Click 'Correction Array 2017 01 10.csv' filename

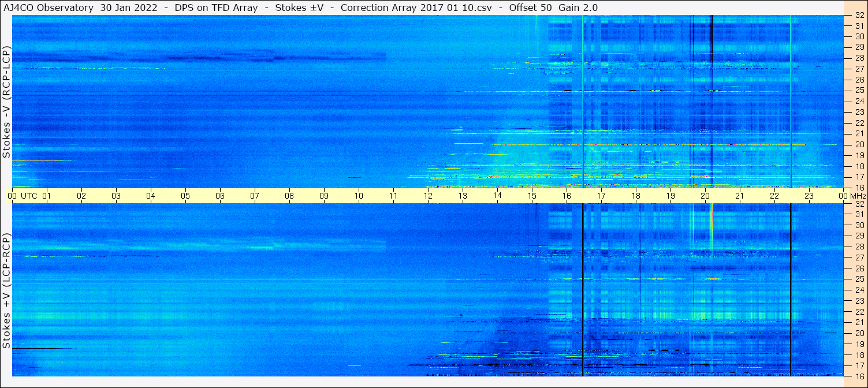pyautogui.click(x=416, y=8)
